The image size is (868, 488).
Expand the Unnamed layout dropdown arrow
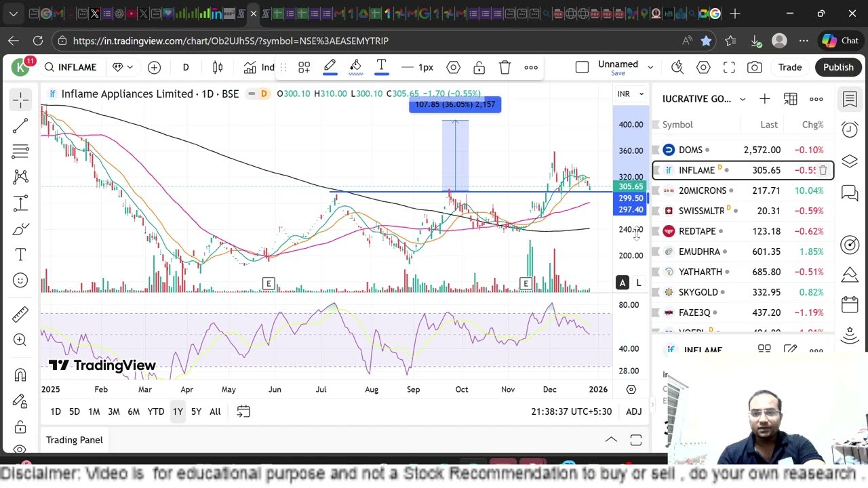tap(650, 67)
